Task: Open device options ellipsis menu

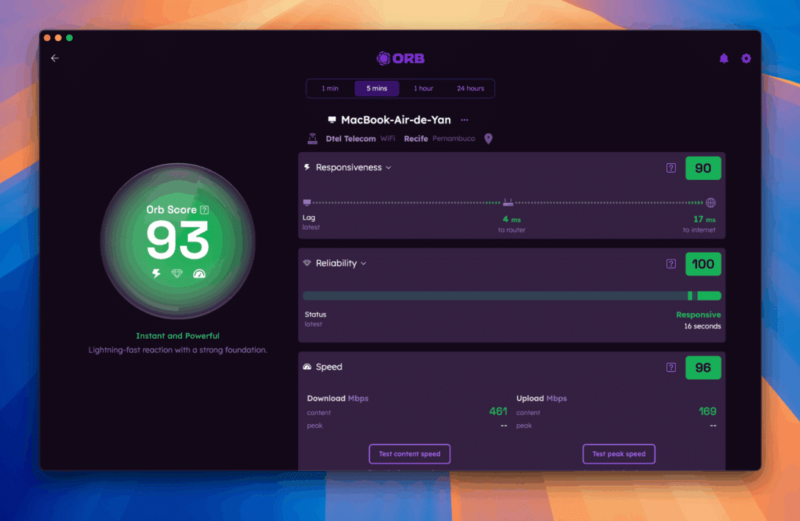Action: pos(464,120)
